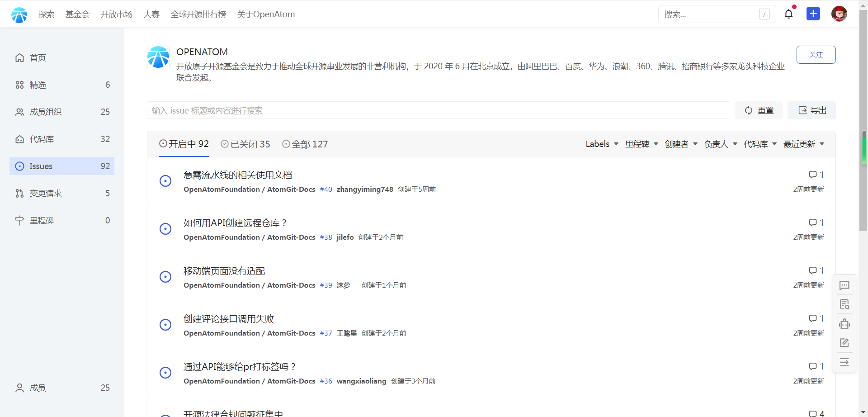The image size is (868, 417).
Task: Click the 里程碑 milestone icon
Action: pyautogui.click(x=19, y=220)
